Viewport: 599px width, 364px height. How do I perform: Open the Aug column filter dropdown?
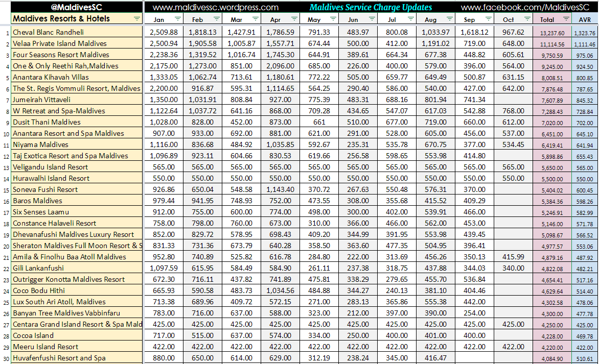(450, 19)
